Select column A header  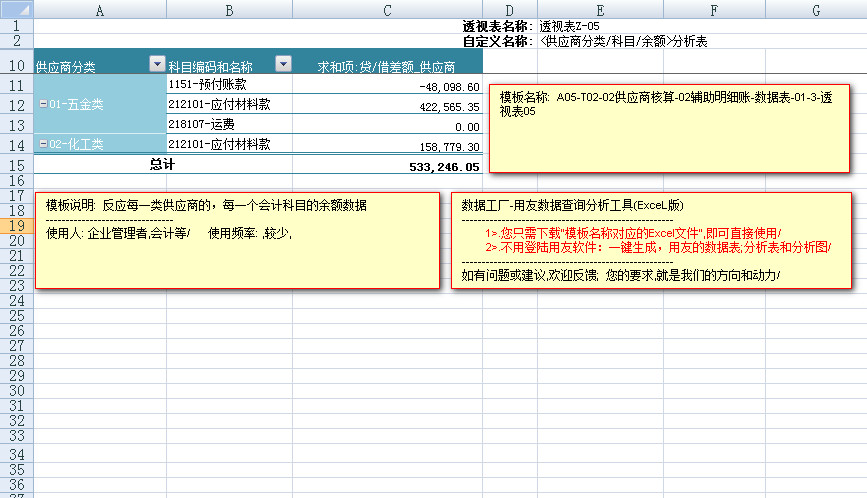[x=100, y=9]
